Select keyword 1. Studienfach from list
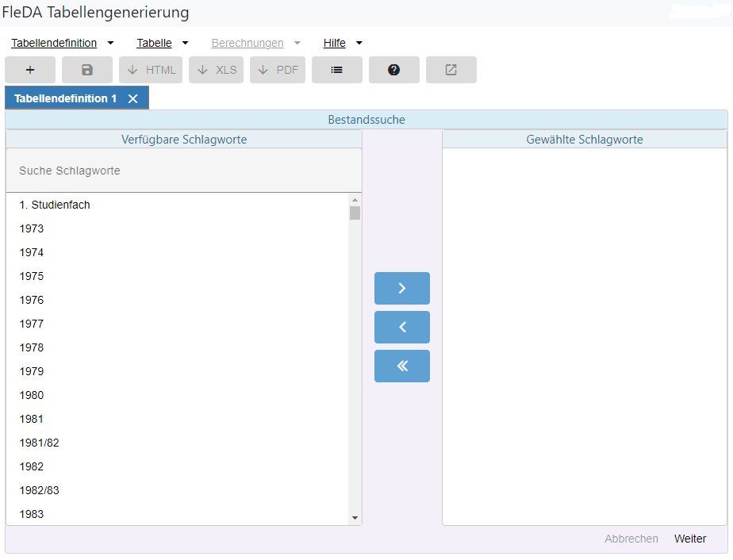 click(x=55, y=205)
